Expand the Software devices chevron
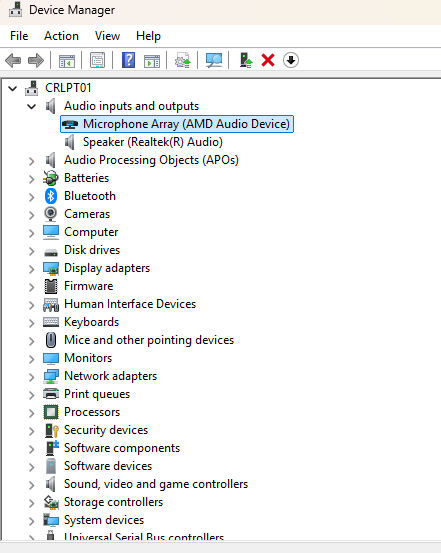The image size is (441, 553). tap(32, 467)
